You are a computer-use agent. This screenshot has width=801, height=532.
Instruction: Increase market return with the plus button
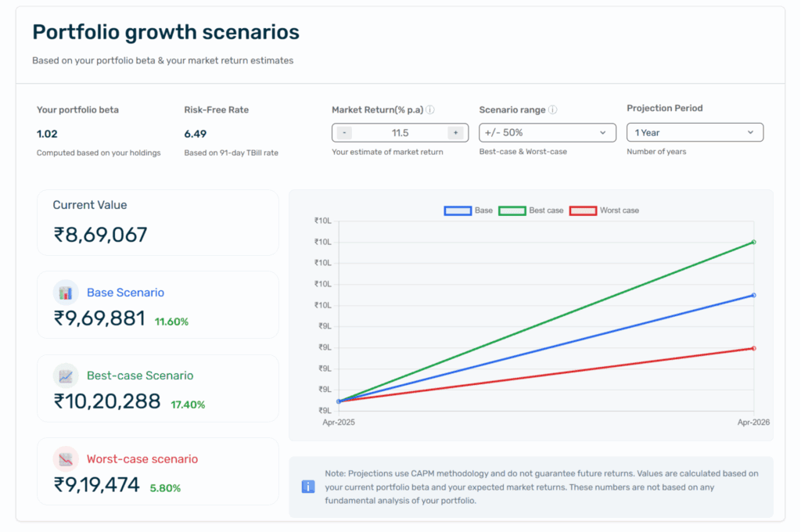coord(454,133)
